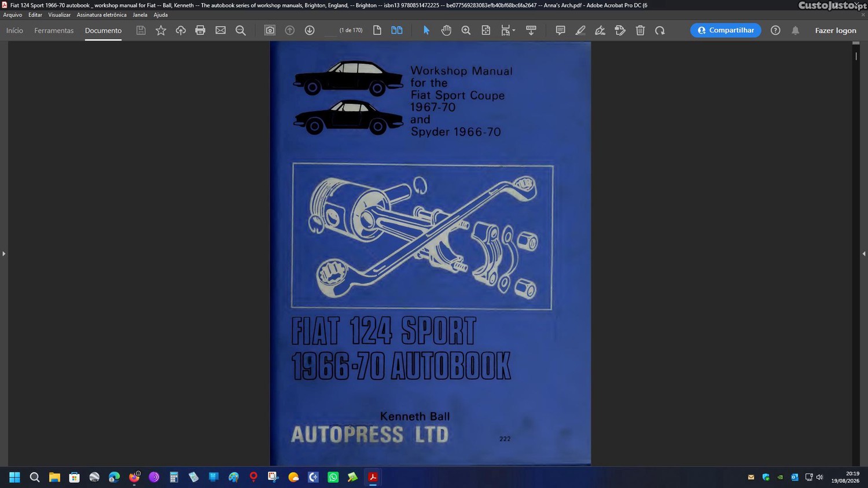Expand the right tools pane arrow

(x=864, y=254)
